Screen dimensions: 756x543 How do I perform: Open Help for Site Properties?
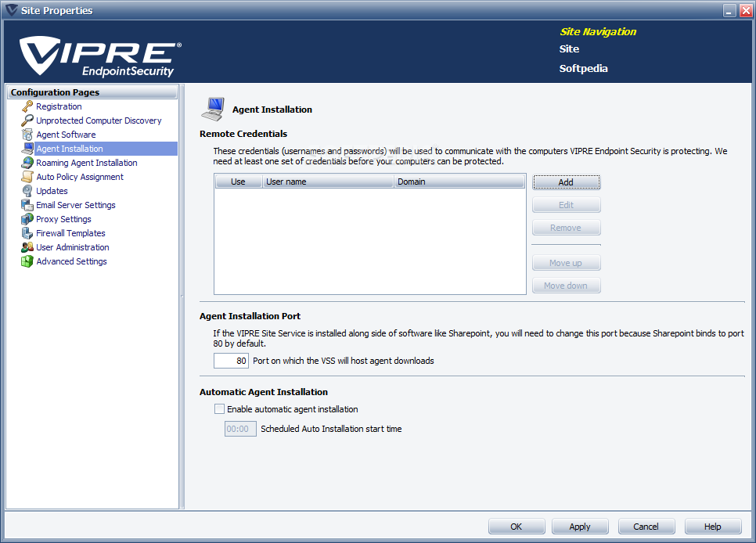(x=713, y=526)
